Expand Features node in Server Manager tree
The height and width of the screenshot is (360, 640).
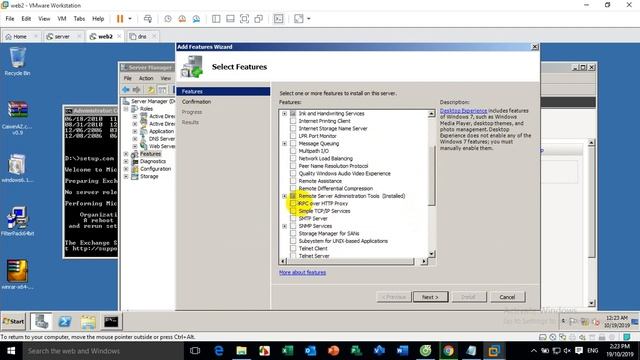(x=126, y=154)
